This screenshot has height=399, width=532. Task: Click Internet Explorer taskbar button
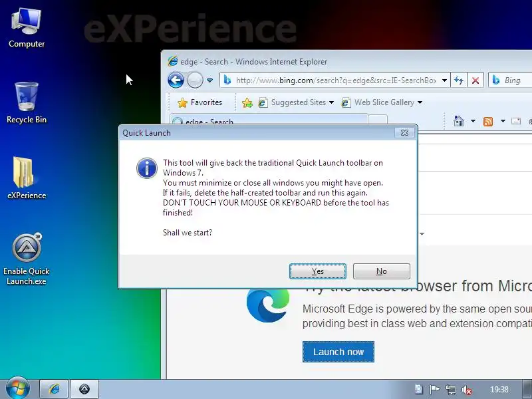click(55, 389)
